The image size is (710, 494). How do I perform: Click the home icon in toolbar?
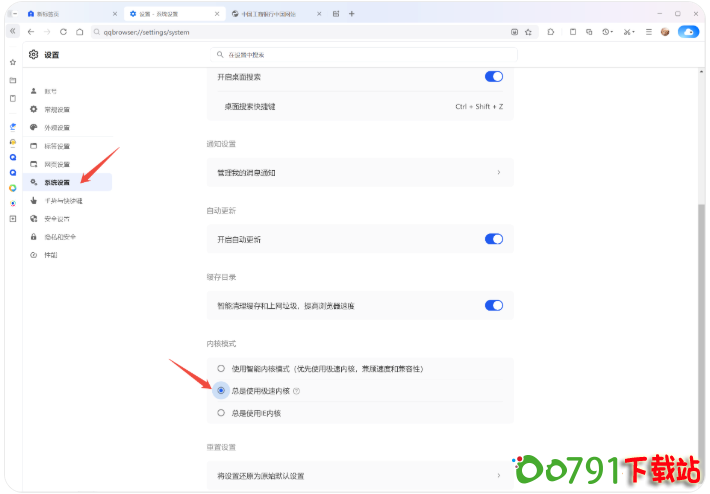click(x=81, y=32)
